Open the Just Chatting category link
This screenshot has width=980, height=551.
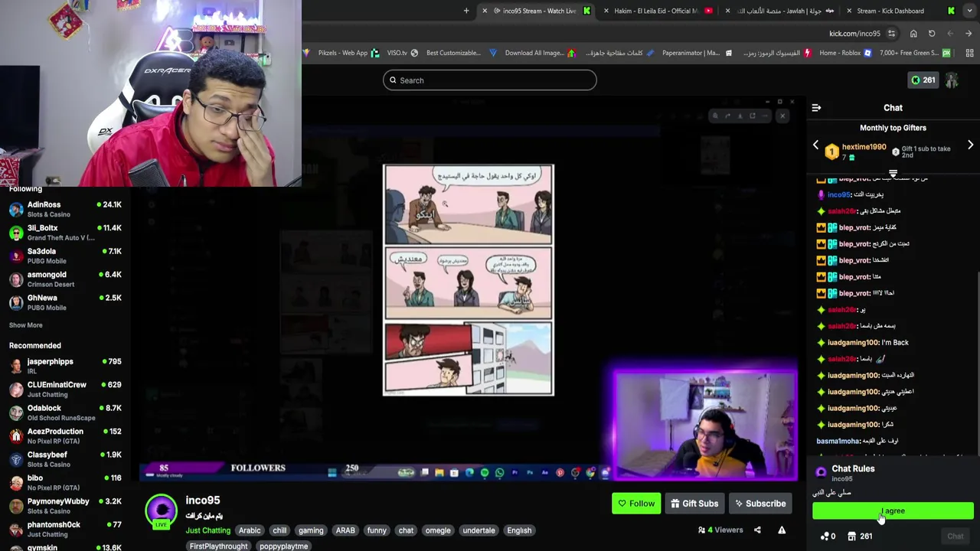207,530
